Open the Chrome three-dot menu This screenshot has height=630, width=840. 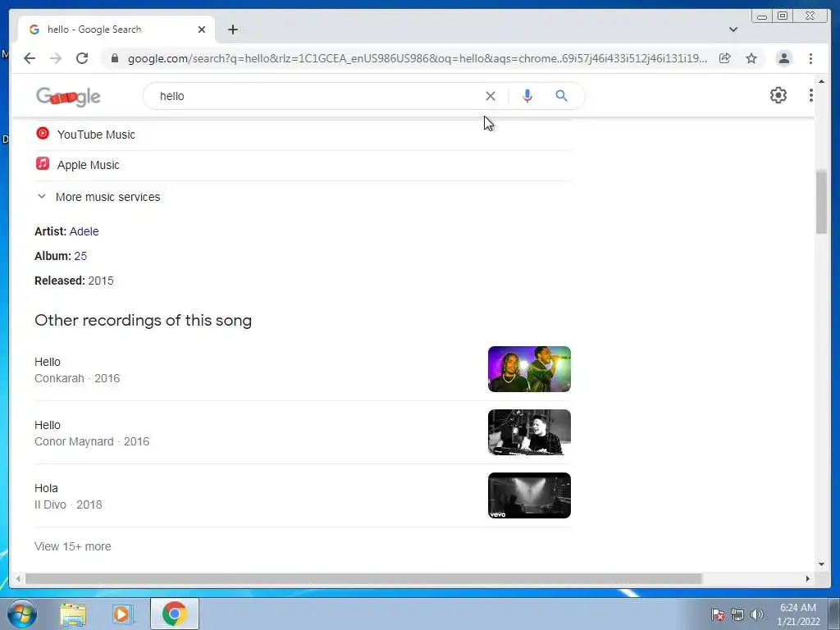[810, 58]
